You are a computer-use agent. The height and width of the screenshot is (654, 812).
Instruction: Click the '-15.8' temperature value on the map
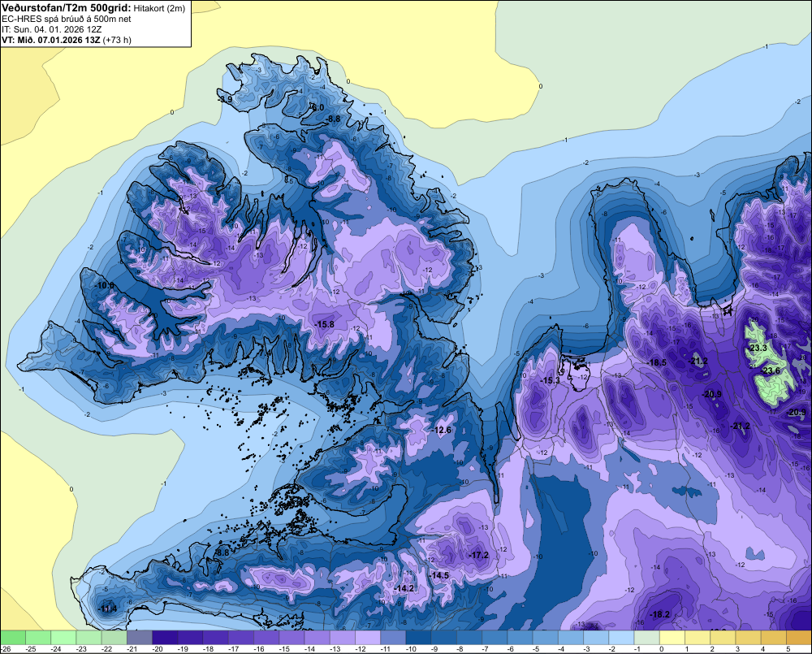click(325, 324)
